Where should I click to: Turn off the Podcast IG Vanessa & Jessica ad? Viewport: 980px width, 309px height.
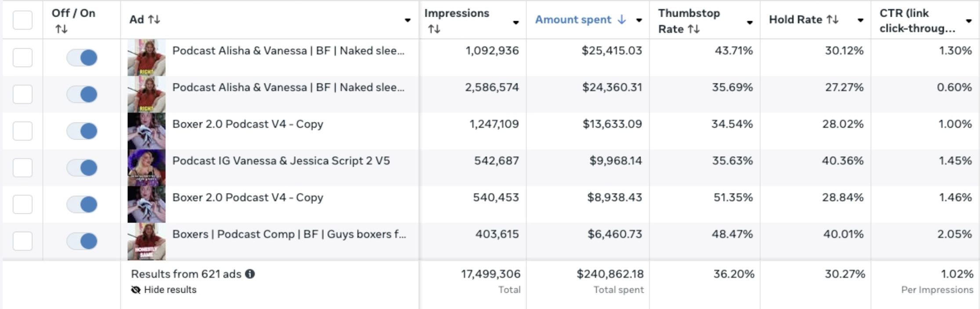(82, 167)
